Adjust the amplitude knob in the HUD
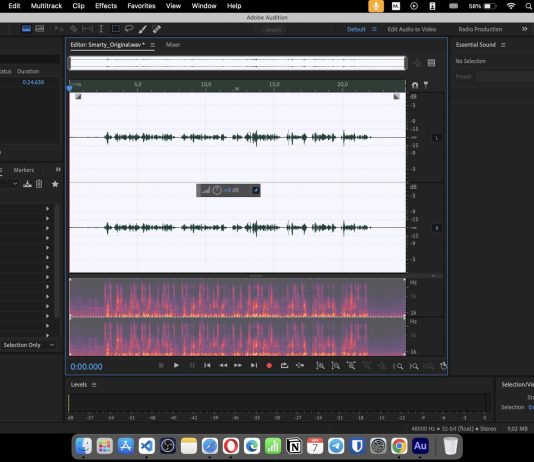Image resolution: width=534 pixels, height=462 pixels. [x=217, y=190]
